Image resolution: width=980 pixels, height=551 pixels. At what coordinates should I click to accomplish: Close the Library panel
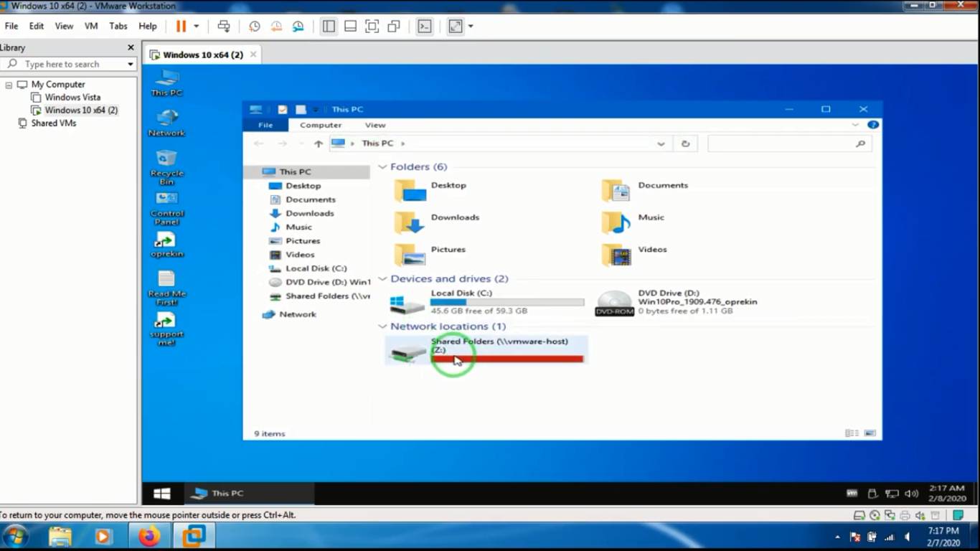click(131, 47)
